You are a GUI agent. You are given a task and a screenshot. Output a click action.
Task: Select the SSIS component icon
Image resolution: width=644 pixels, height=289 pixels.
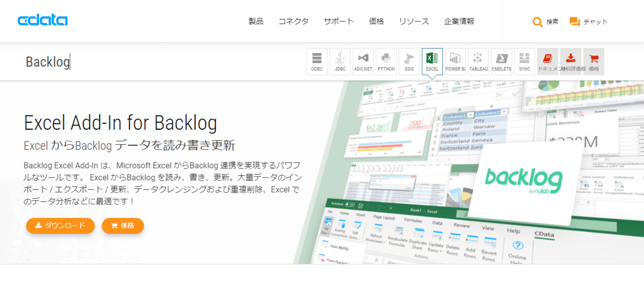click(409, 62)
